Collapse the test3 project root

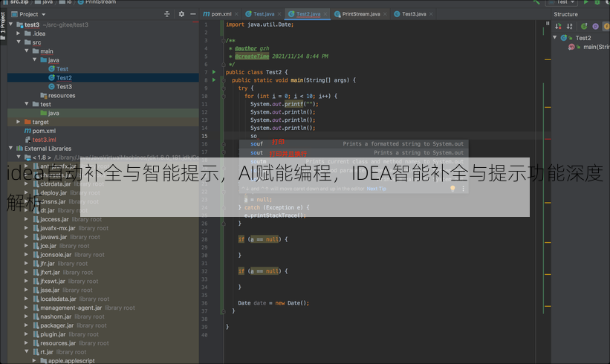11,25
